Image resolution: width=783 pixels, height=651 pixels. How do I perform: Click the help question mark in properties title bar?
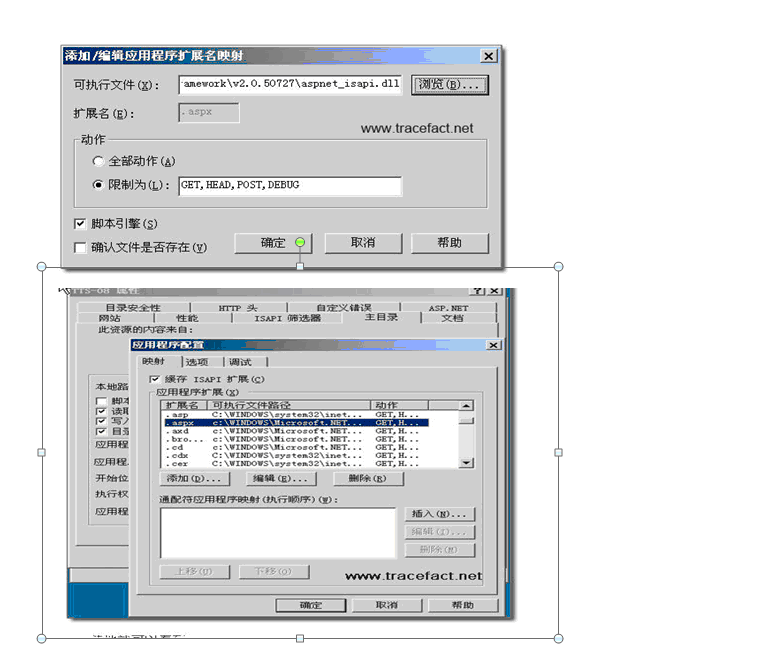(477, 291)
